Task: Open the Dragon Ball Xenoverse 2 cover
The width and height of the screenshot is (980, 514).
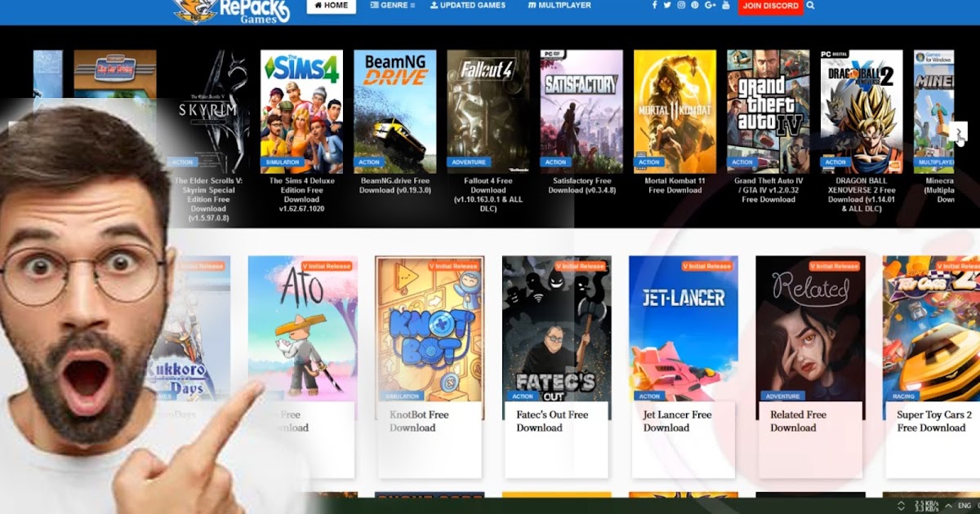Action: click(862, 112)
